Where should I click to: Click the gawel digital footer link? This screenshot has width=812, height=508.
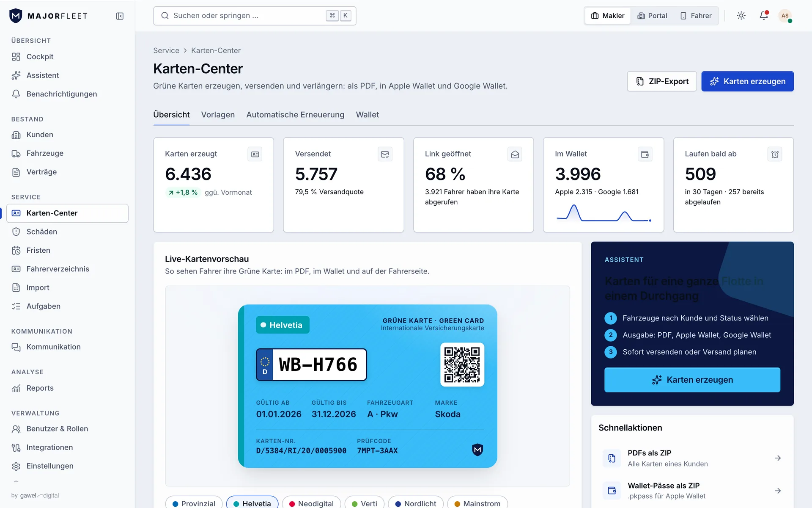pyautogui.click(x=39, y=495)
